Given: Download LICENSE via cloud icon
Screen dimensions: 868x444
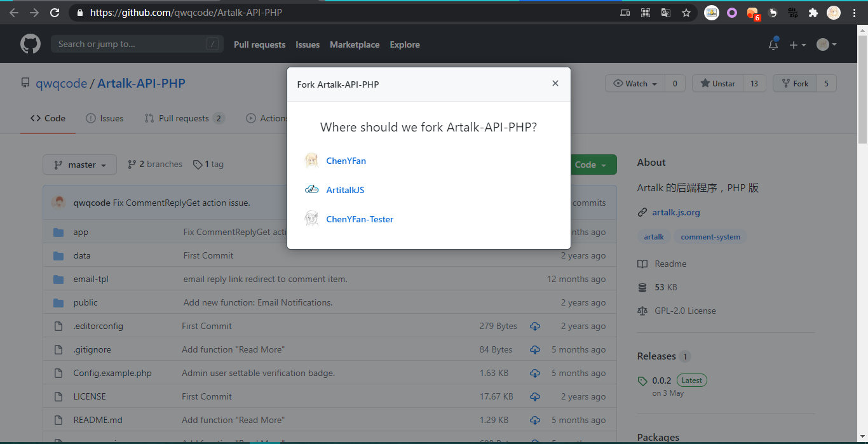Looking at the screenshot, I should 535,396.
